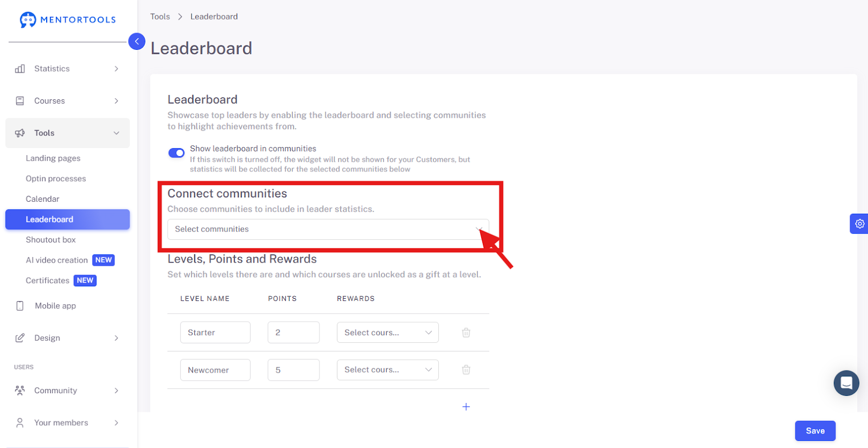
Task: Delete the Starter level with the trash icon
Action: 466,332
